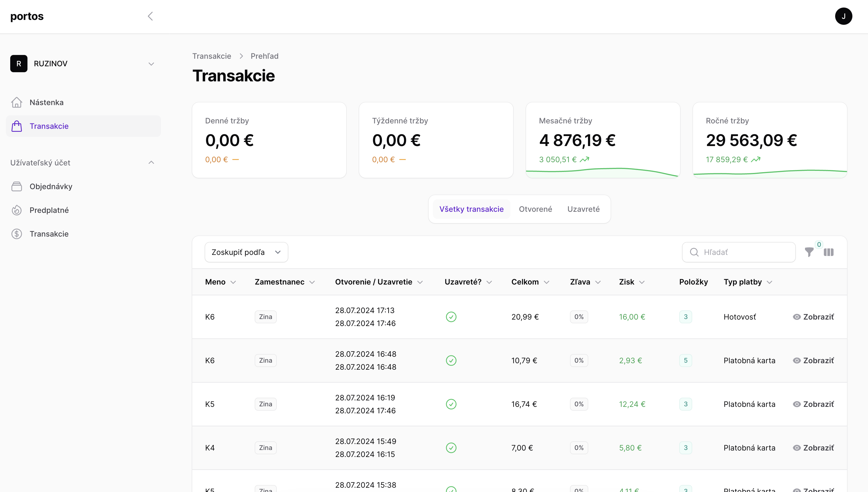Click the Mesačné tržby trend chart card
The image size is (868, 492).
click(603, 140)
